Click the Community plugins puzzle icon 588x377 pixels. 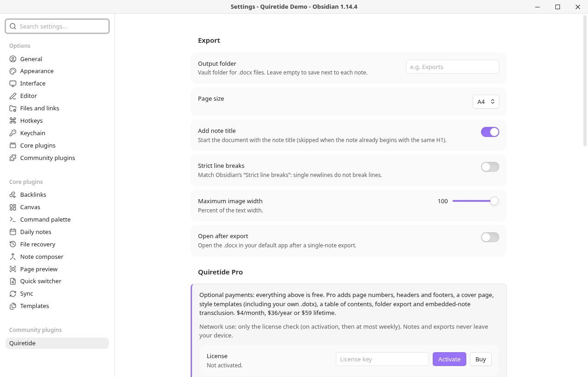point(13,158)
